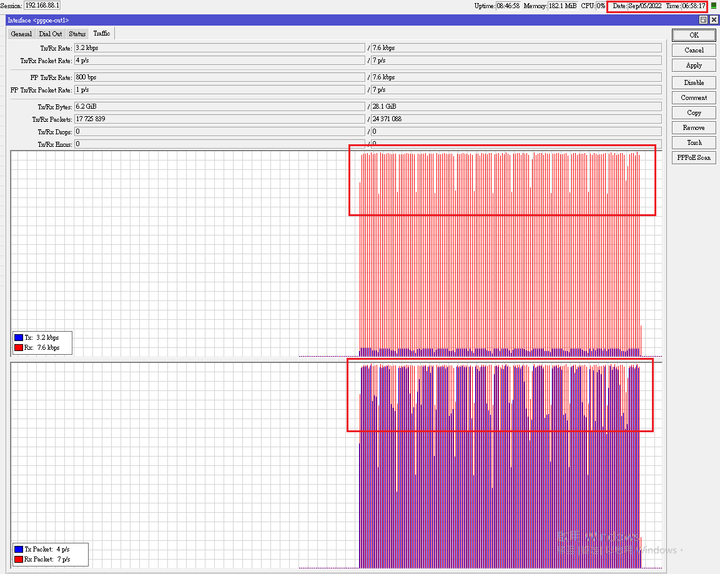Click the Tx Bytes field showing 6.2 GiB
This screenshot has height=574, width=720.
pyautogui.click(x=219, y=107)
